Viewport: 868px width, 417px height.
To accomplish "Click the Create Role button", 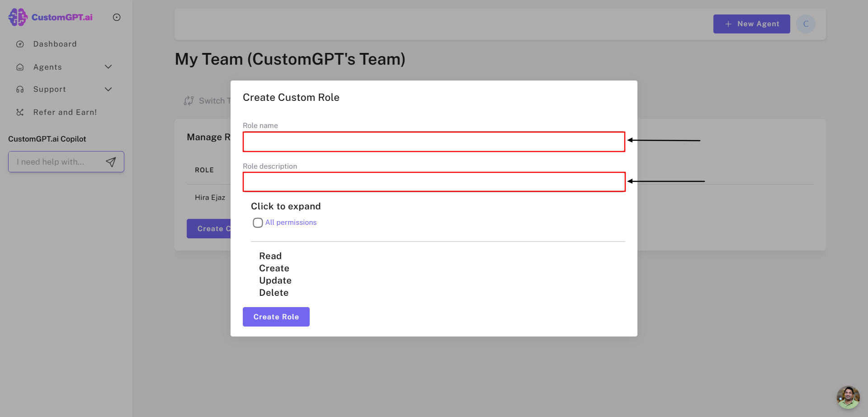I will pos(276,317).
